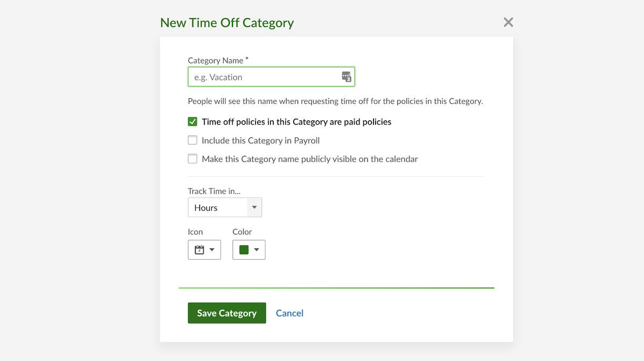Click the translation icon inside the Category Name field
644x361 pixels.
tap(346, 77)
